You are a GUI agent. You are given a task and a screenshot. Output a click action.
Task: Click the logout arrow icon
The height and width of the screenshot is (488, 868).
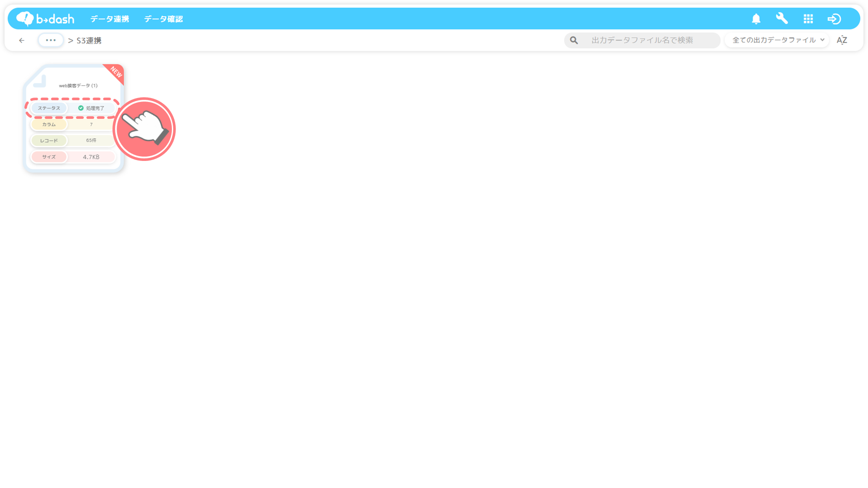834,19
